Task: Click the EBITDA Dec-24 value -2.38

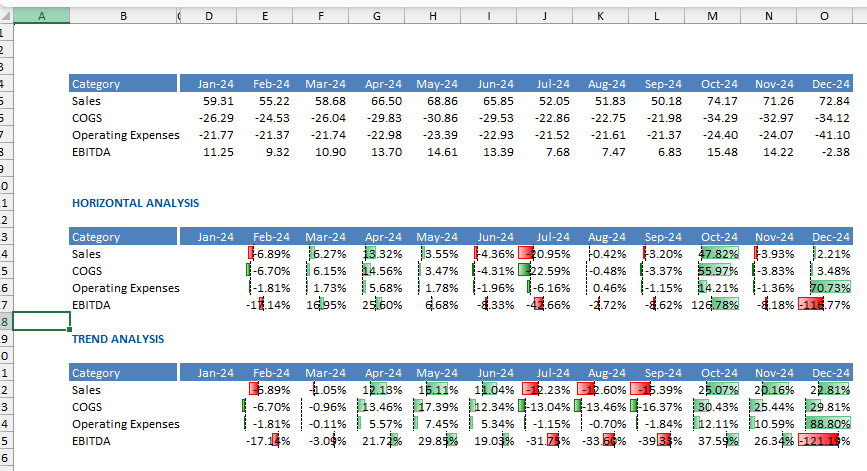Action: (826, 152)
